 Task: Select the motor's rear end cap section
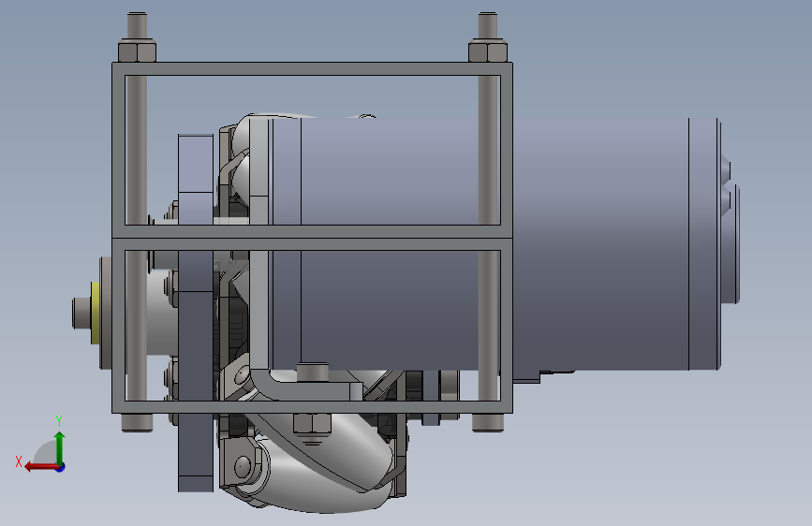point(704,244)
